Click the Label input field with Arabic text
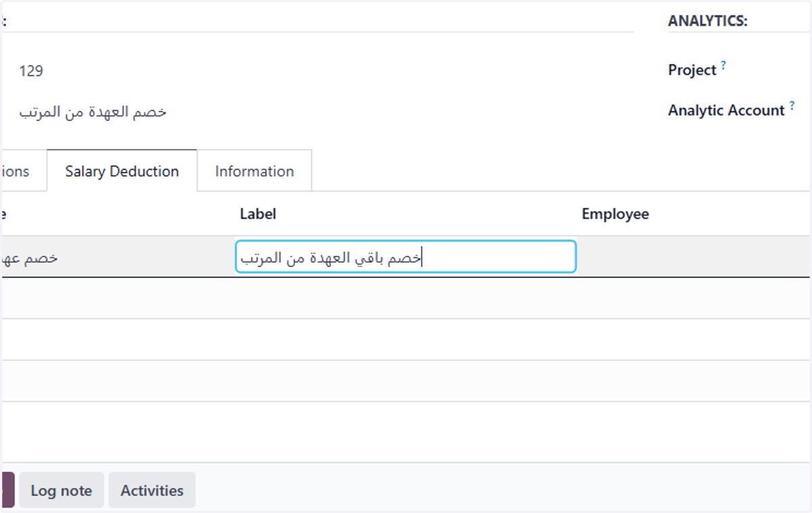Image resolution: width=812 pixels, height=513 pixels. (x=405, y=257)
